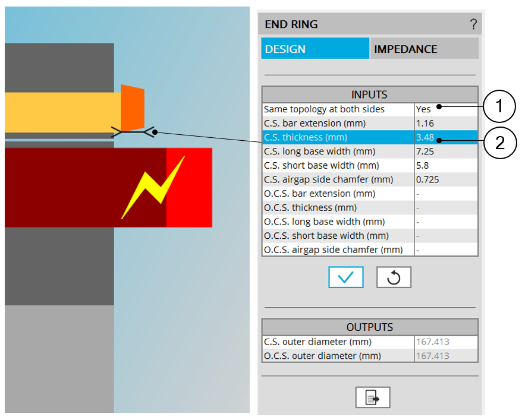Edit the C.S. bar extension value
This screenshot has width=522, height=420.
point(445,123)
